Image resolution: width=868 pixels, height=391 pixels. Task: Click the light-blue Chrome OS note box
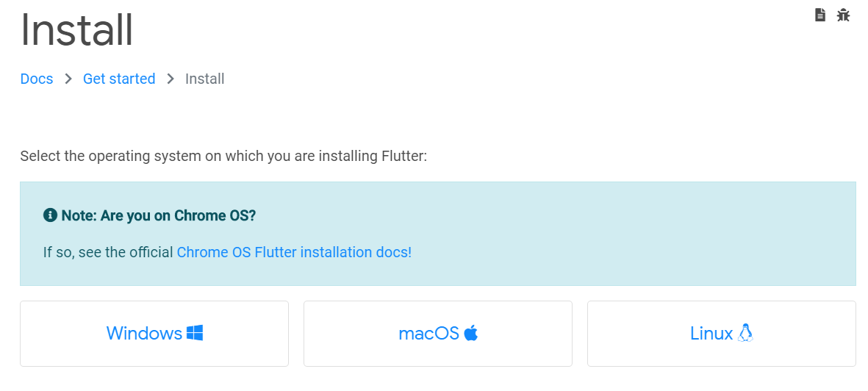point(438,234)
